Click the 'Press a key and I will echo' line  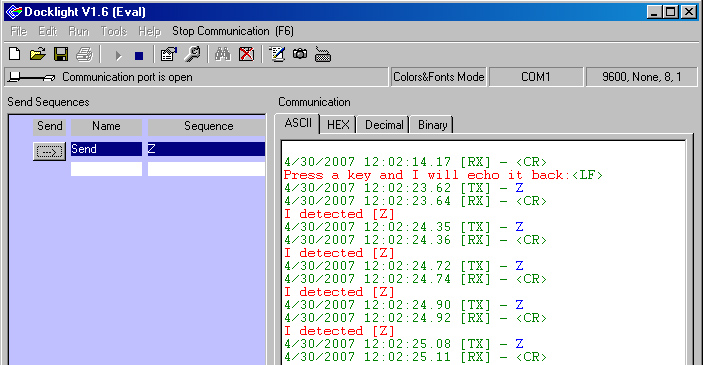[443, 175]
